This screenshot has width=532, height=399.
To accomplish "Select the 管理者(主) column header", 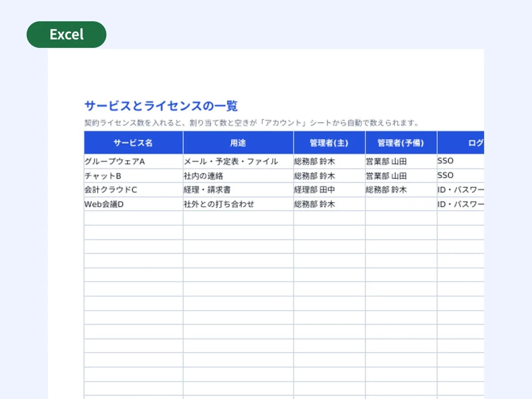I will coord(329,143).
